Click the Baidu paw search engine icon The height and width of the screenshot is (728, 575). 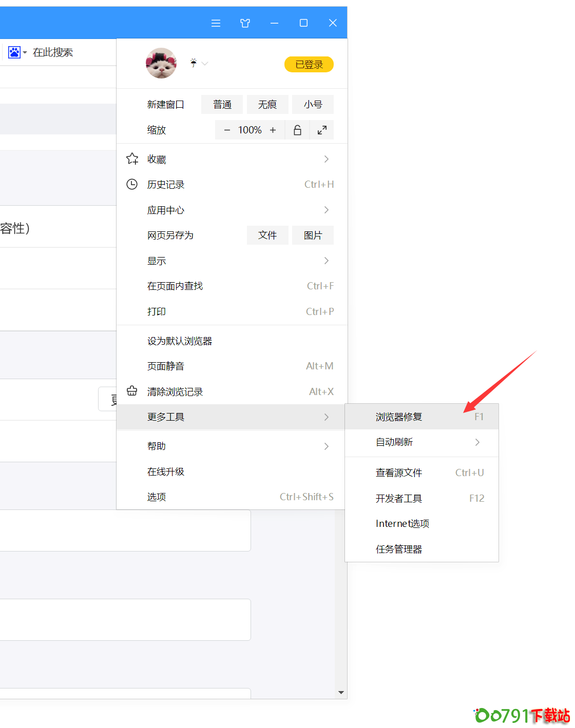point(14,52)
